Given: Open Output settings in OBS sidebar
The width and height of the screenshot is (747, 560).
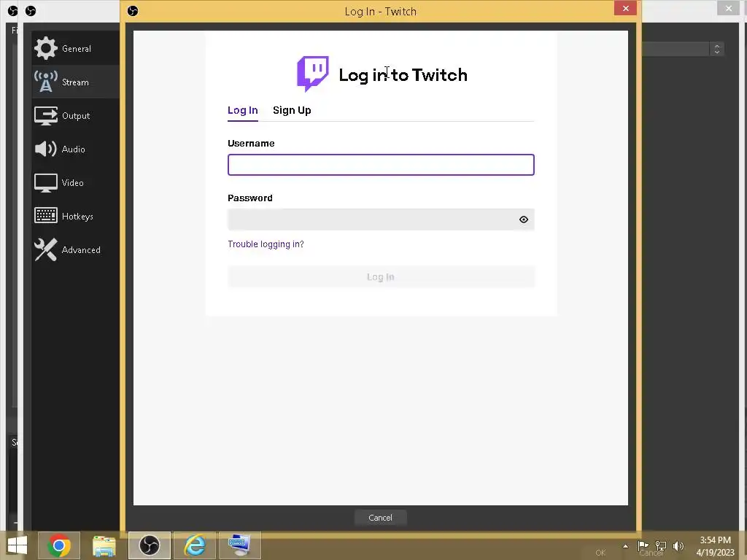Looking at the screenshot, I should [75, 116].
